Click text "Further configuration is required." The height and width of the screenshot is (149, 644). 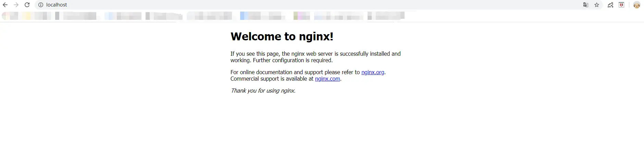293,60
